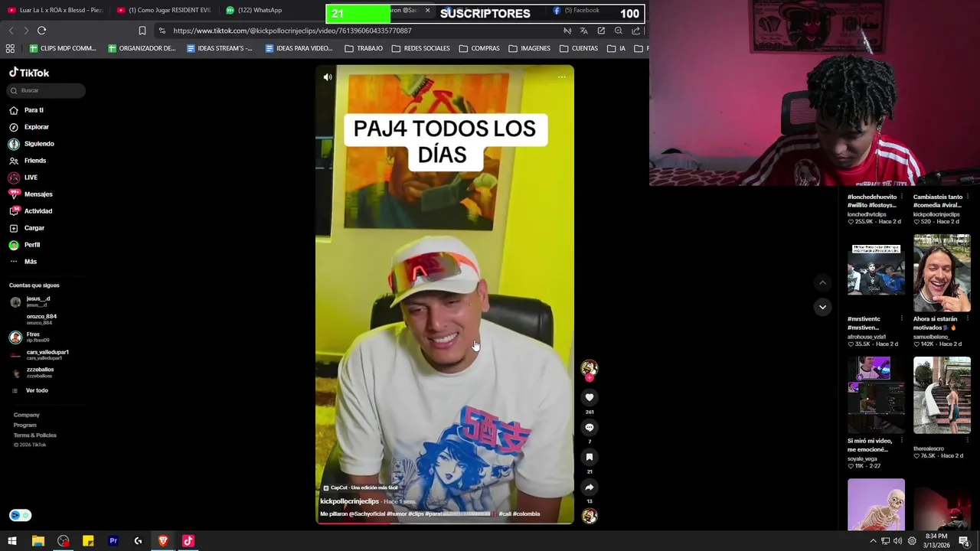Open the sound disc at video bottom
Image resolution: width=980 pixels, height=551 pixels.
click(590, 516)
